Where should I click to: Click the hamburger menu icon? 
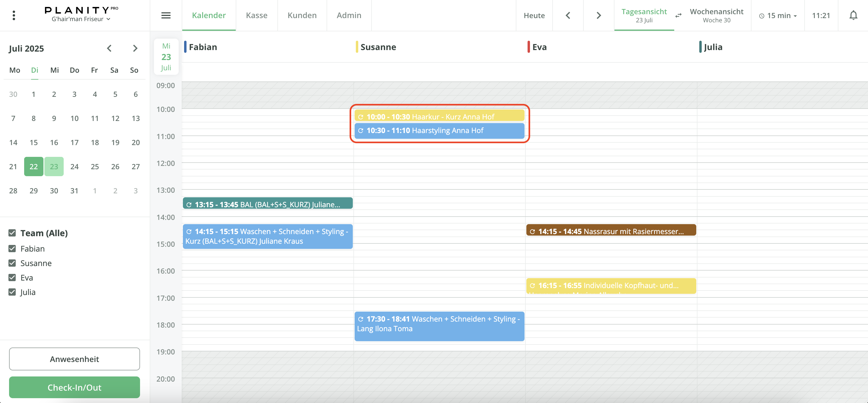(166, 15)
